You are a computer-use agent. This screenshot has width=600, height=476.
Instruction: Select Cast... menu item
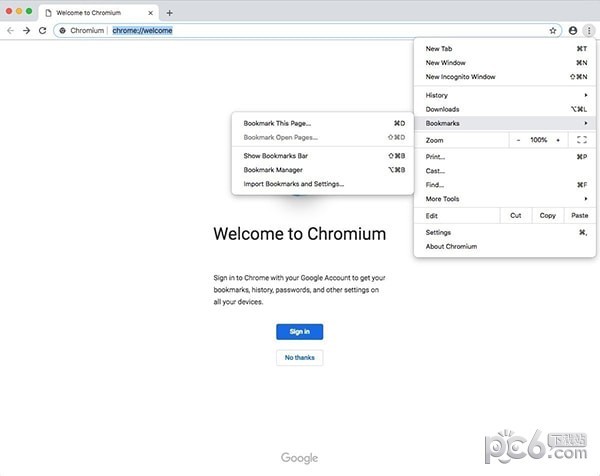tap(505, 171)
